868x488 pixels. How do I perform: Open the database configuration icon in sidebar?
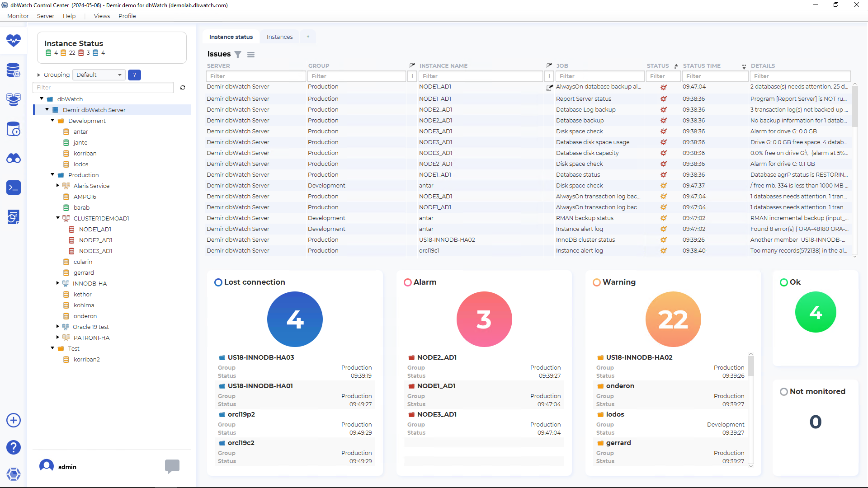14,70
